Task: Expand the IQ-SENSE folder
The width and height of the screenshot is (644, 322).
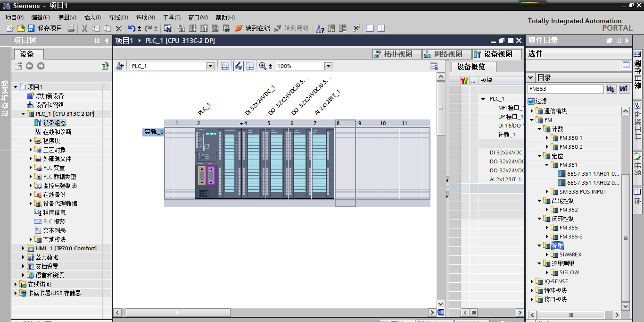Action: (532, 281)
